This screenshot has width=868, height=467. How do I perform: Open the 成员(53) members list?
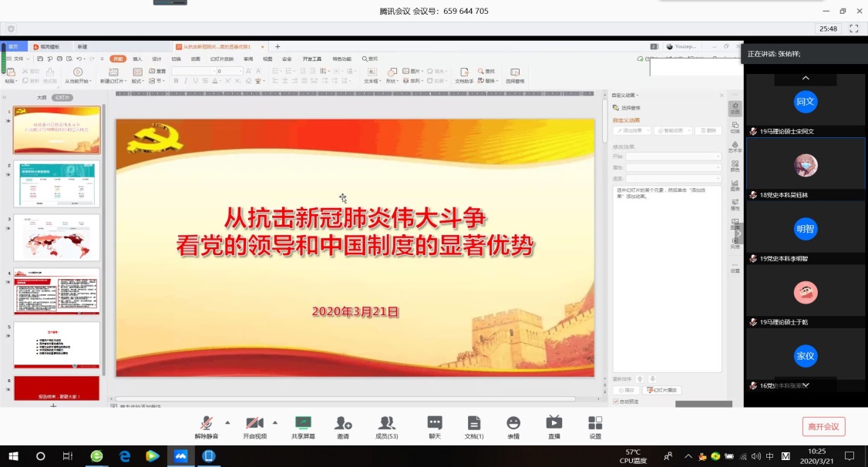[x=386, y=423]
